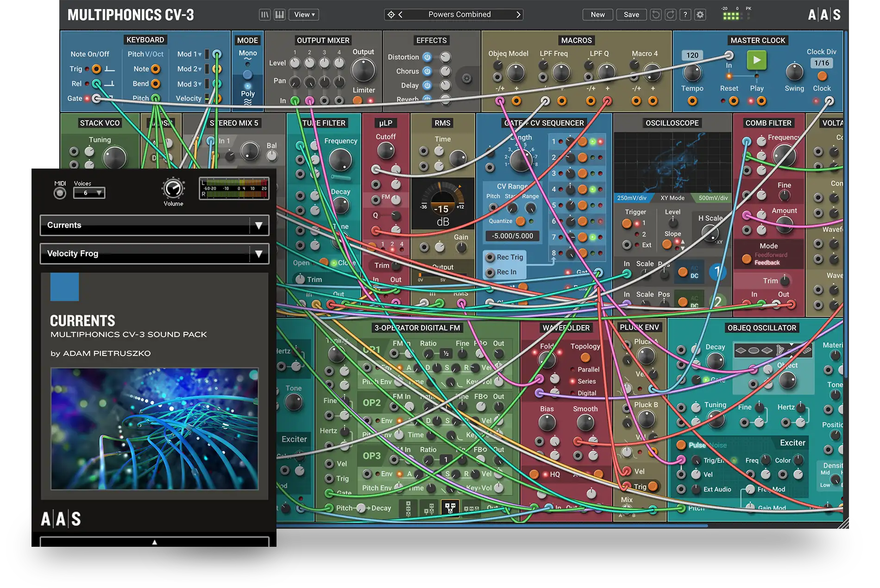Screen dimensions: 880x588
Task: Expand the Velocity Frog preset dropdown
Action: click(258, 254)
